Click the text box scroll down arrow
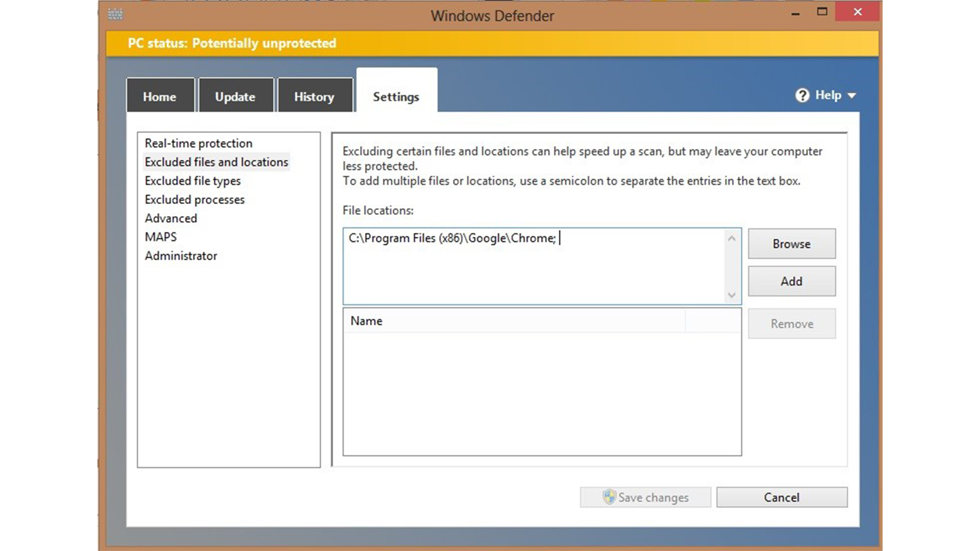Viewport: 980px width, 551px height. [731, 295]
